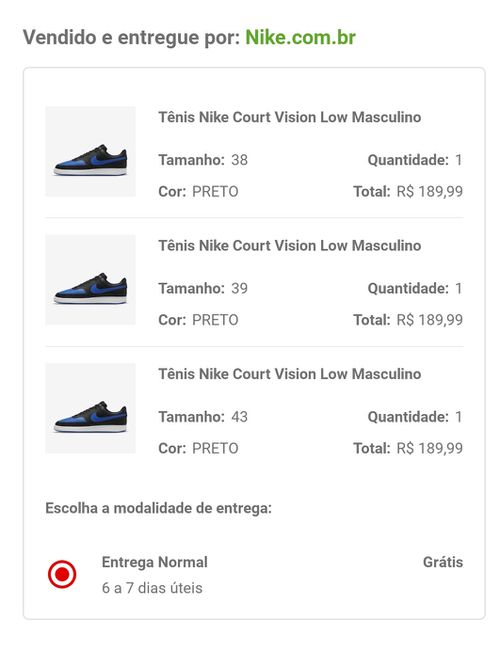
Task: Click Total R$ 189,99 of first item
Action: [x=408, y=191]
